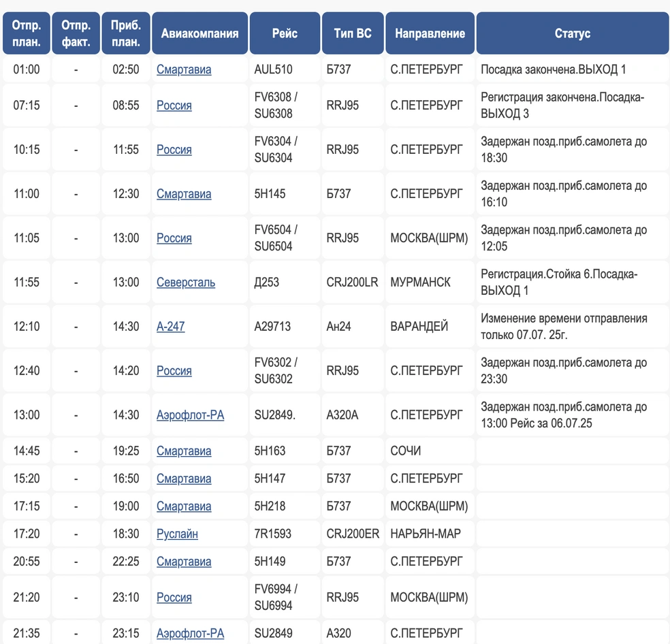
Task: Select the Рейс column header
Action: coord(285,33)
